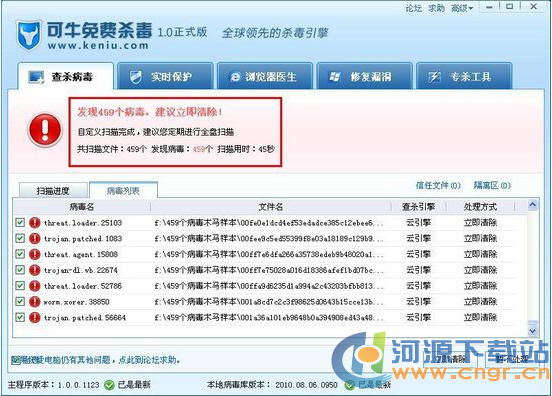Image resolution: width=552 pixels, height=396 pixels.
Task: Click 云引擎 cell in threat.agent.15808 row
Action: 419,254
